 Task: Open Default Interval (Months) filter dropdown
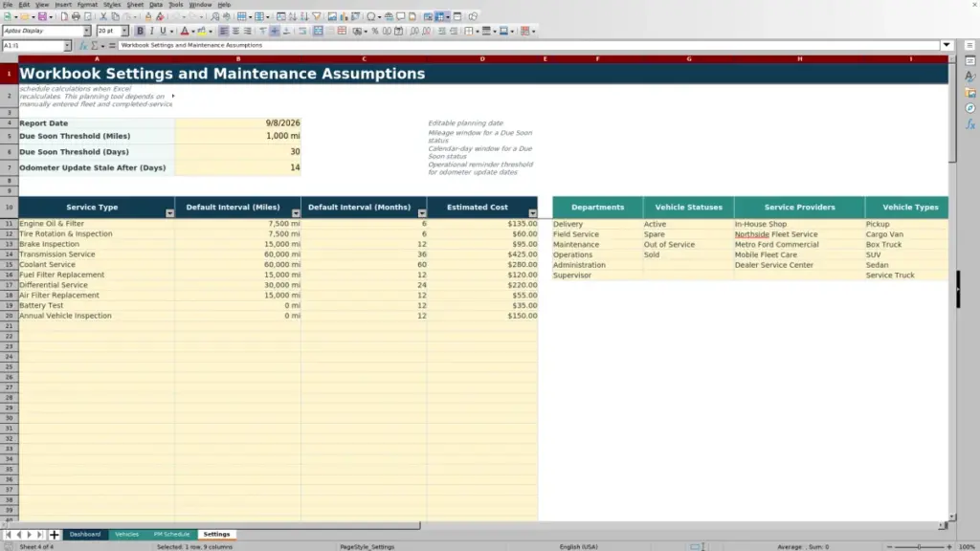point(422,213)
